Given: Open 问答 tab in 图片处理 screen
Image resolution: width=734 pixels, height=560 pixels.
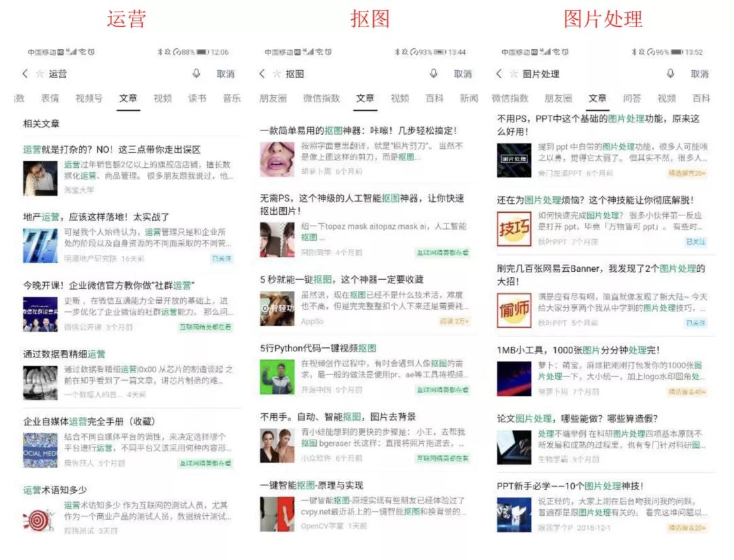Looking at the screenshot, I should click(632, 99).
